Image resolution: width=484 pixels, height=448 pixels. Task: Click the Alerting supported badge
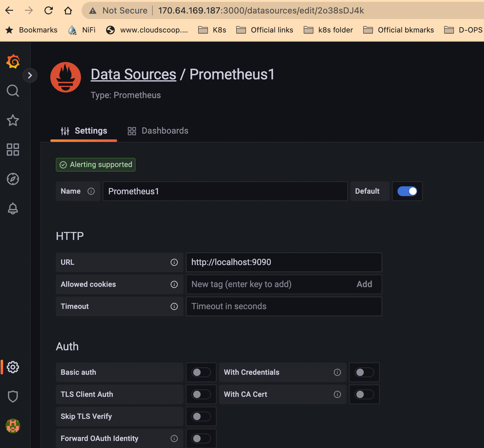click(96, 165)
